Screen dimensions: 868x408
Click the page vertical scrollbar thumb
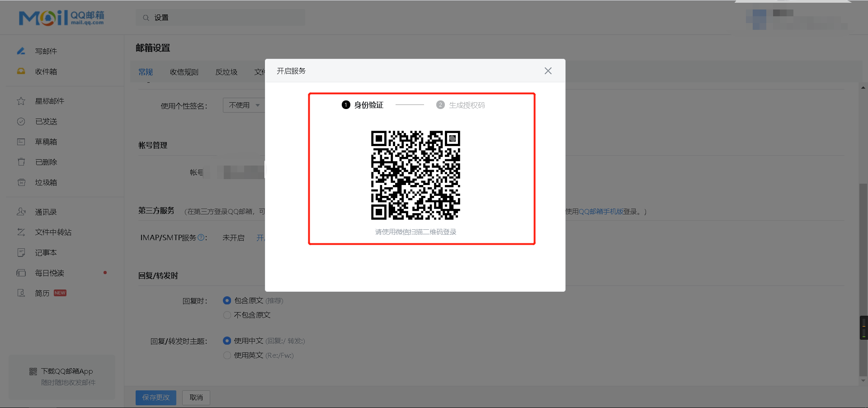(863, 280)
